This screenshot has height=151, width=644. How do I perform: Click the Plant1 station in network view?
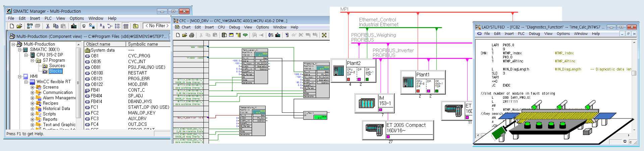click(423, 82)
